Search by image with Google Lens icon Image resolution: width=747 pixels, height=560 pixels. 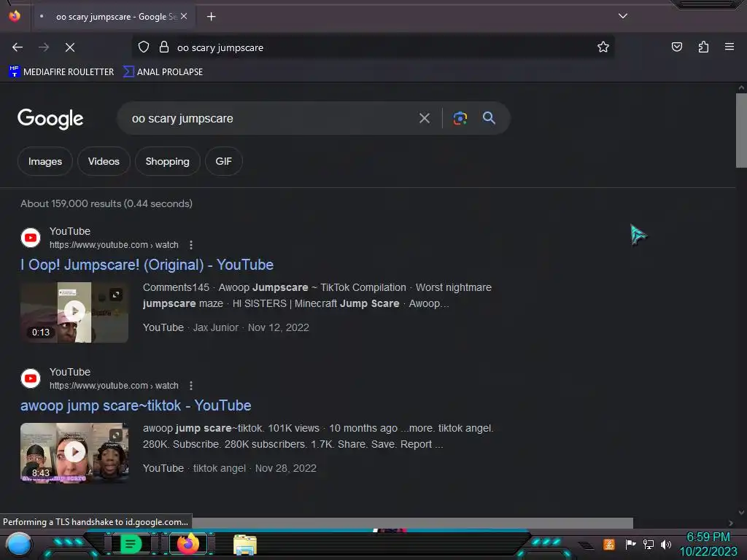(x=460, y=118)
